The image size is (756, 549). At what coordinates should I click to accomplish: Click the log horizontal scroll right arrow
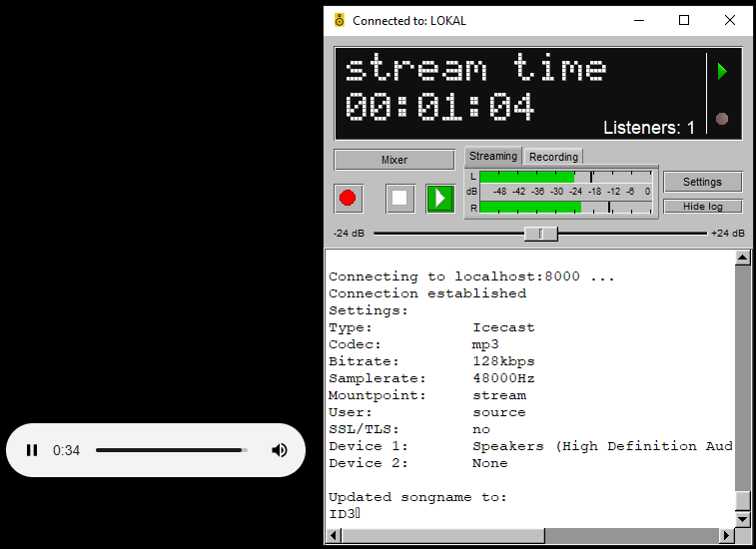click(x=727, y=535)
